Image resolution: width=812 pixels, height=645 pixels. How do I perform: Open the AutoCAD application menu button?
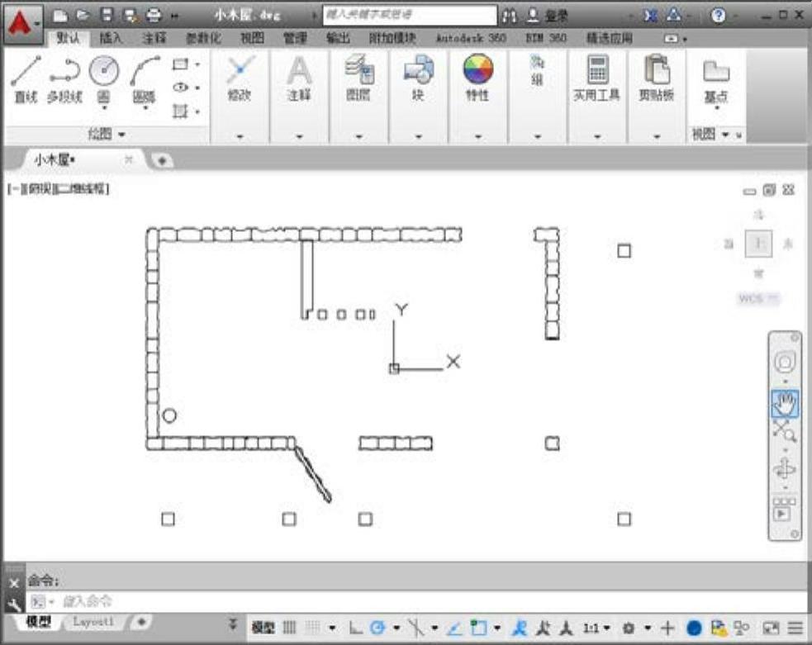(22, 24)
